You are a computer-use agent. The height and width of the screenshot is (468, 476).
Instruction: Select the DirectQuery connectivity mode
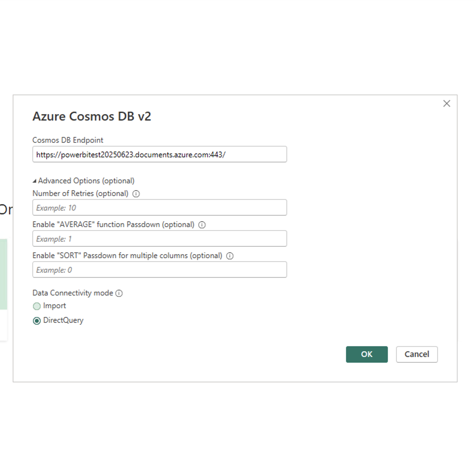click(37, 321)
